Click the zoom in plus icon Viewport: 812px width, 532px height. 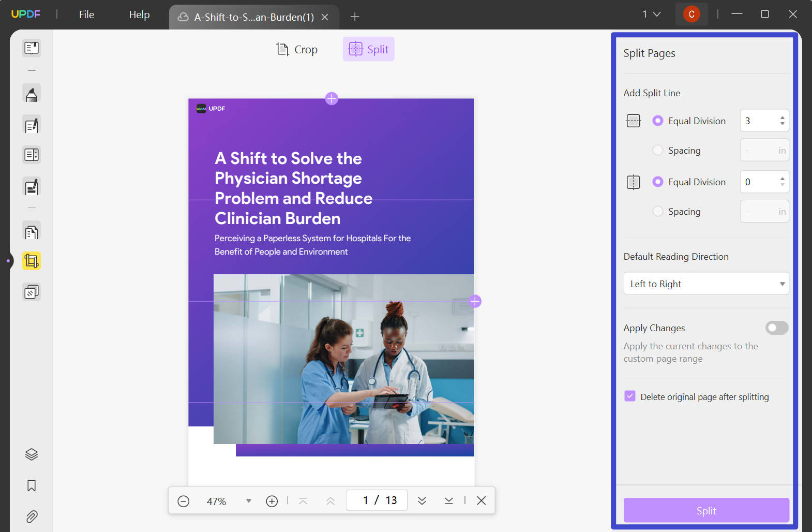tap(272, 501)
